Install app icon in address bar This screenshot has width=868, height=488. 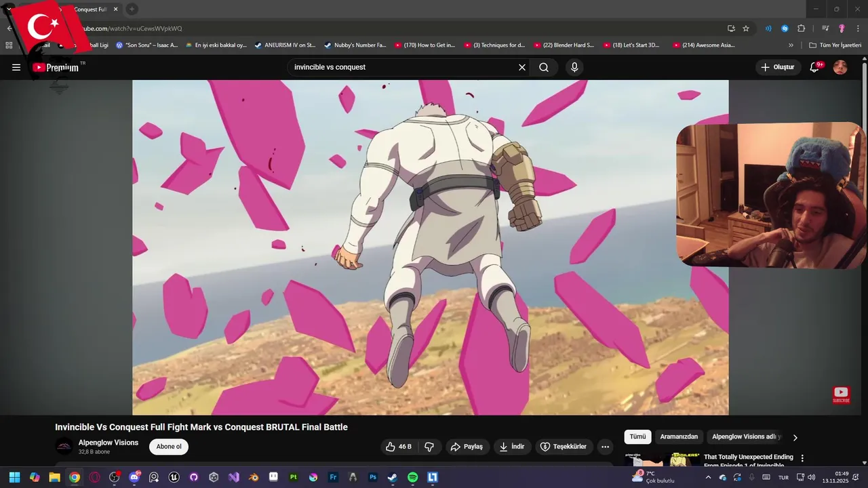point(731,28)
